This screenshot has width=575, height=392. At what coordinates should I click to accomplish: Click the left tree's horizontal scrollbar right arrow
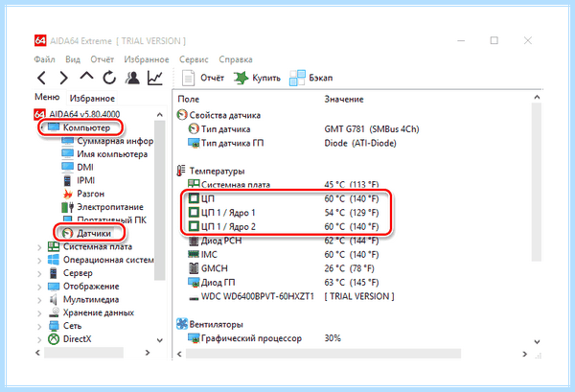(x=148, y=353)
